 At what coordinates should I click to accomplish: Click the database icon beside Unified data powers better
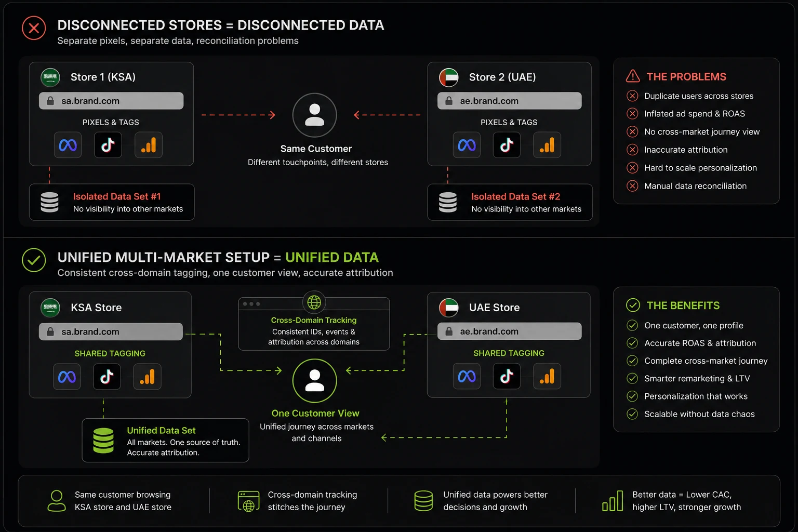pyautogui.click(x=423, y=501)
